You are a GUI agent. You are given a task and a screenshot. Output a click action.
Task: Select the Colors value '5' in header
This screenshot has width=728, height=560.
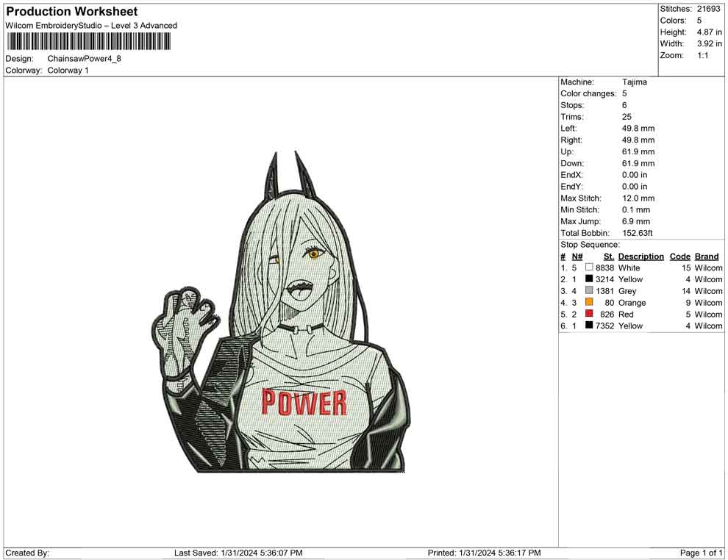tap(699, 21)
